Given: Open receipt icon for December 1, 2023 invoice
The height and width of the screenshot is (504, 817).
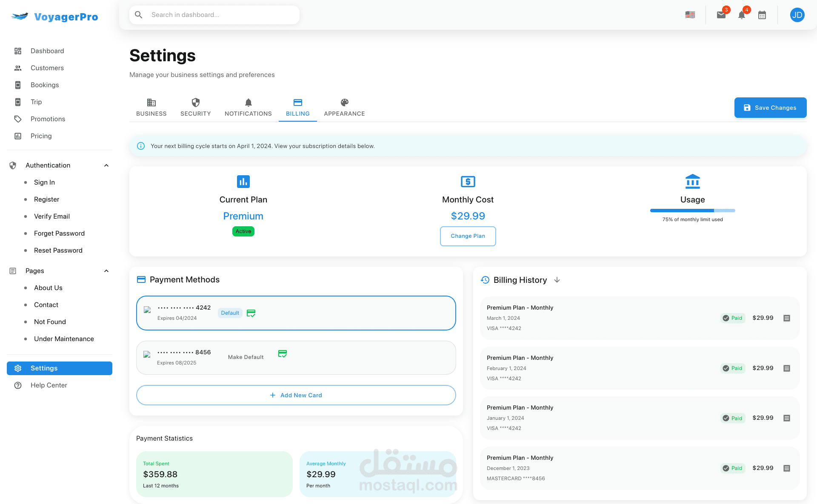Looking at the screenshot, I should (787, 468).
